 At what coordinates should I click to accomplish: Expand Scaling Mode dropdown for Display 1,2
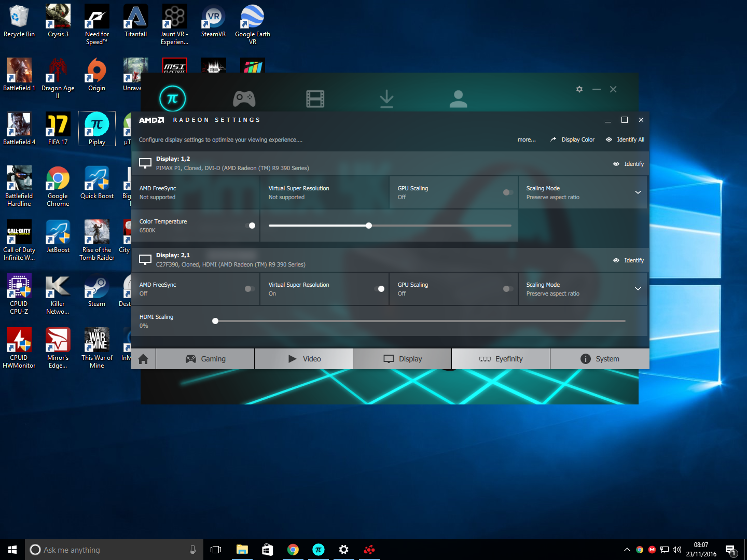click(x=638, y=192)
